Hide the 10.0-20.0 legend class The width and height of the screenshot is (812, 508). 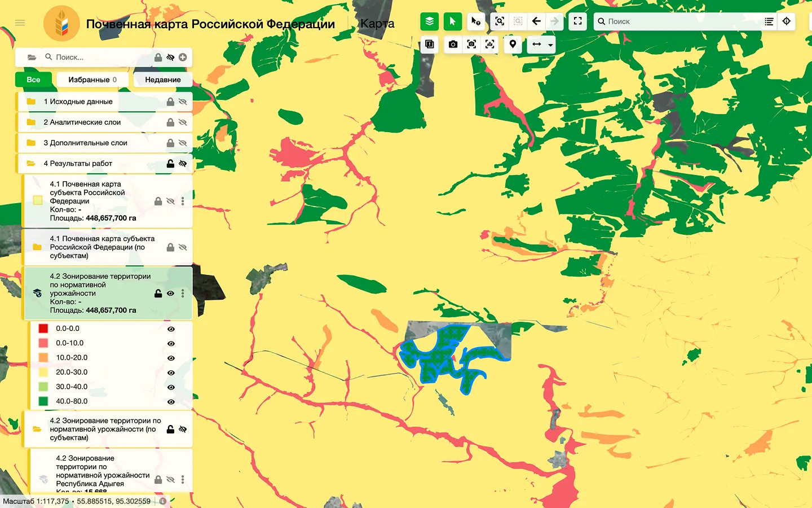coord(171,358)
